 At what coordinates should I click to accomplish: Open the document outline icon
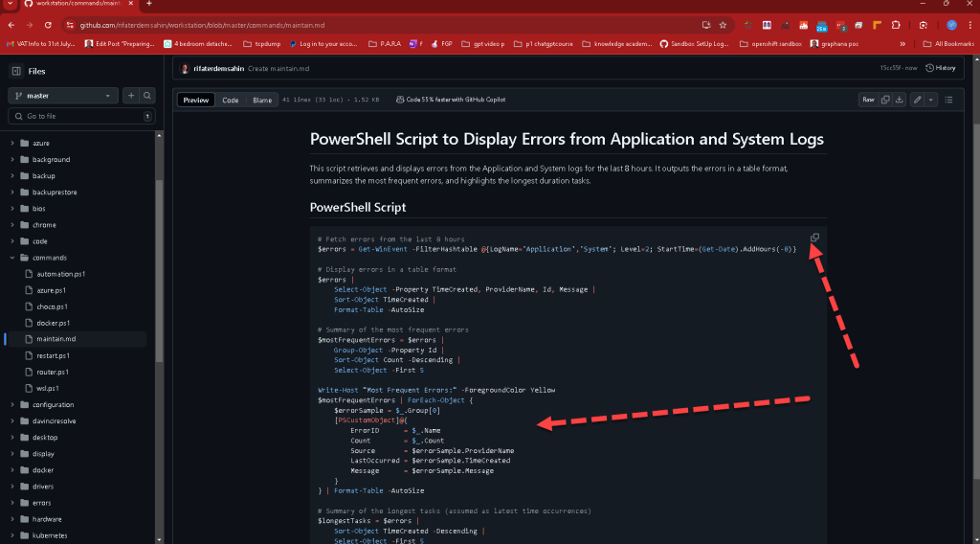[x=948, y=100]
